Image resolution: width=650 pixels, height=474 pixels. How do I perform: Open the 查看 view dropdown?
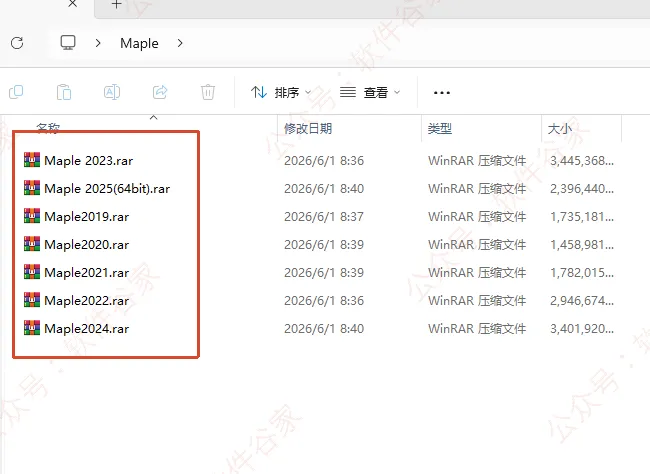click(x=370, y=92)
